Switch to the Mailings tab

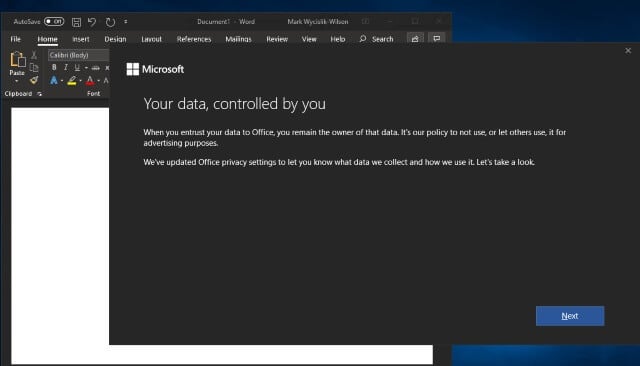coord(238,39)
